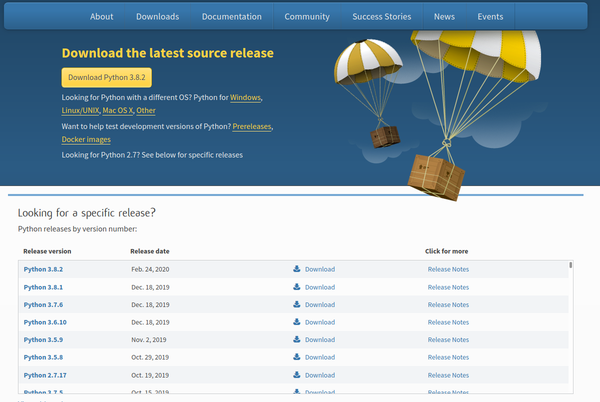
Task: Click the download icon in Python 3.7.6 row
Action: pyautogui.click(x=297, y=304)
